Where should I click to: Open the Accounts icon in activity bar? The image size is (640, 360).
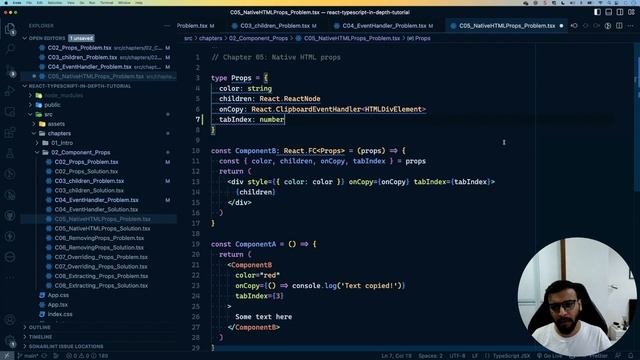10,320
